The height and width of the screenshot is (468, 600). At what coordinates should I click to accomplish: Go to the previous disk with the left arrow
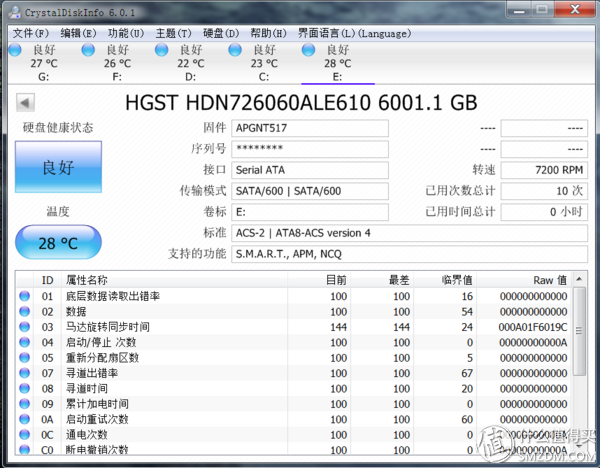(x=25, y=103)
